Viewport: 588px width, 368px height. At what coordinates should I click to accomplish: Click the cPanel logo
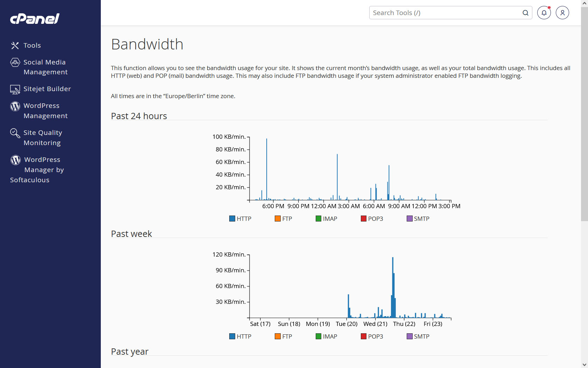[35, 19]
